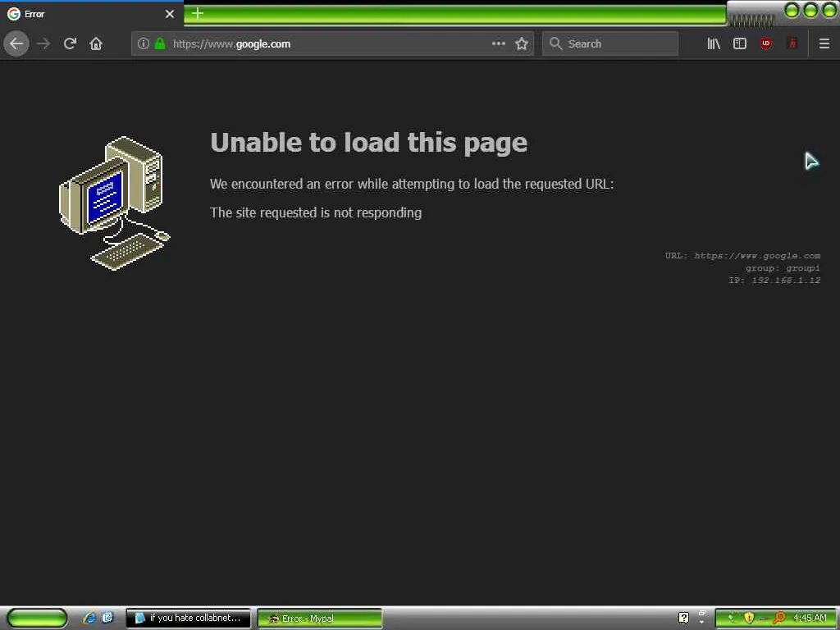
Task: Click the forward navigation arrow
Action: pos(43,43)
